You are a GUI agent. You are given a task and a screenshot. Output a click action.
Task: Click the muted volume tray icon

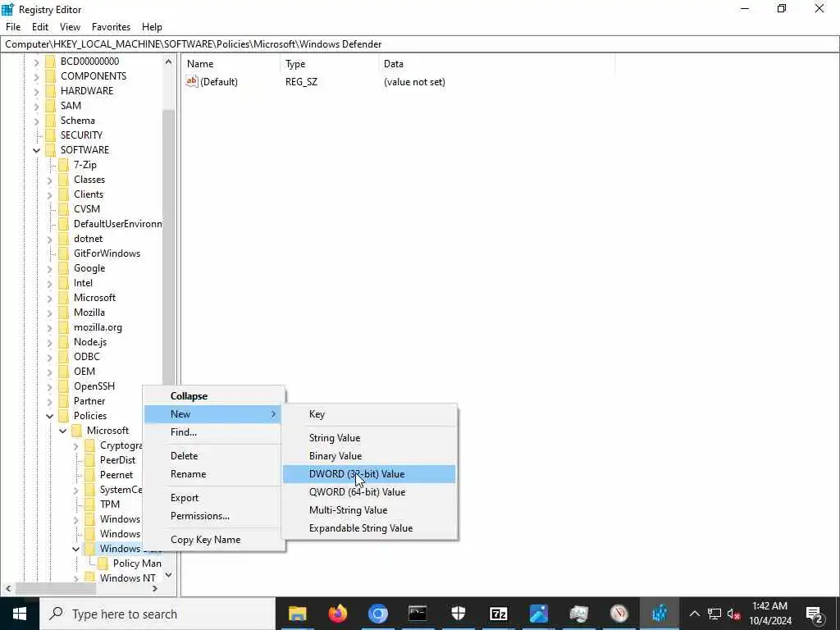pos(734,614)
